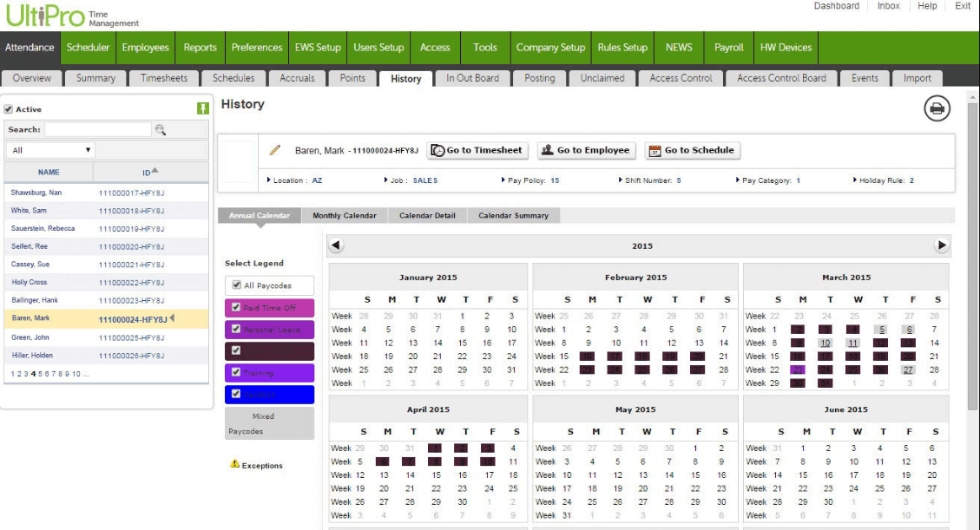Click the Exceptions warning icon
Viewport: 980px width, 530px height.
point(234,465)
